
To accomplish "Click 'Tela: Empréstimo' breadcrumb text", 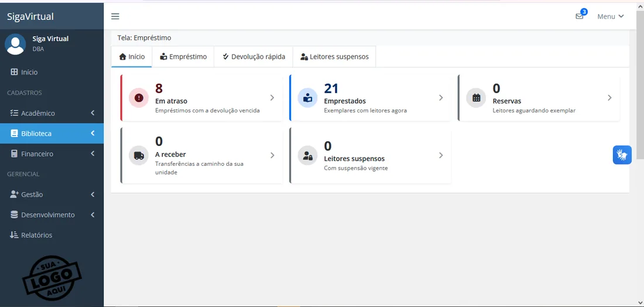I will [x=144, y=38].
